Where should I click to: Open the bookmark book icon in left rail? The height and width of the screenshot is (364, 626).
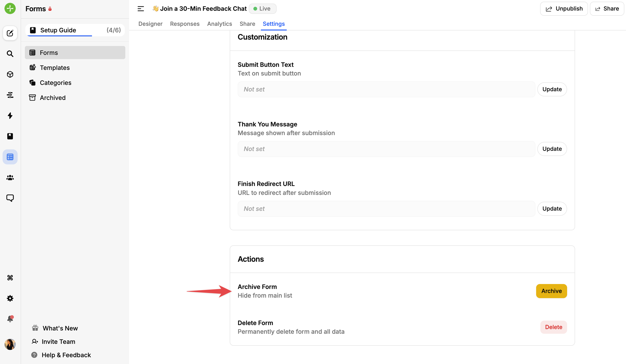tap(10, 136)
